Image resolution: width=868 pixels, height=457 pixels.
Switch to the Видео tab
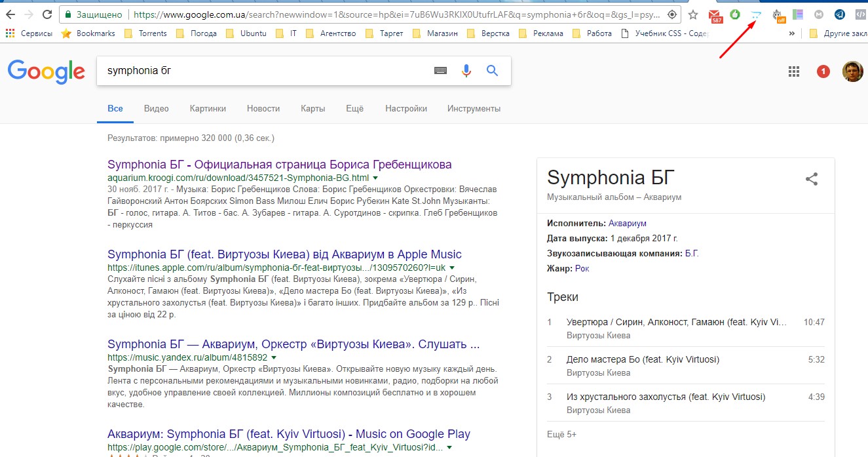[x=157, y=108]
